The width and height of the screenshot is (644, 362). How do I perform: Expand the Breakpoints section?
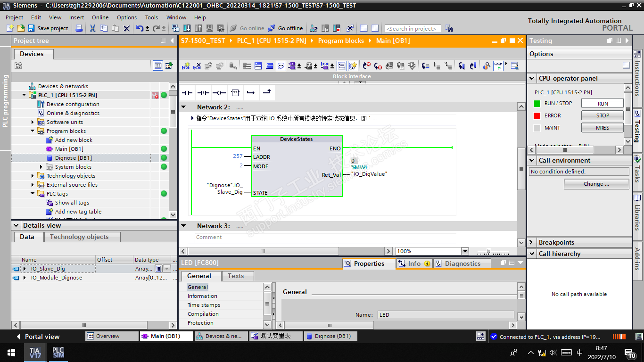pos(532,242)
